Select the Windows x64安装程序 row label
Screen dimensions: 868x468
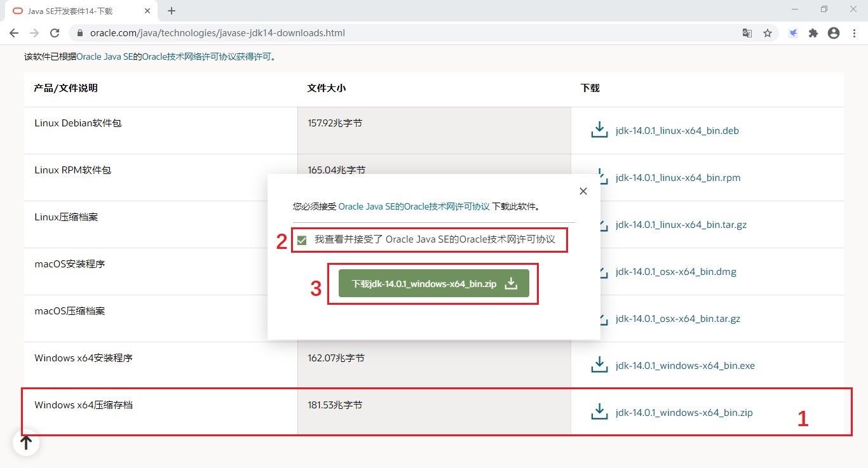coord(84,358)
